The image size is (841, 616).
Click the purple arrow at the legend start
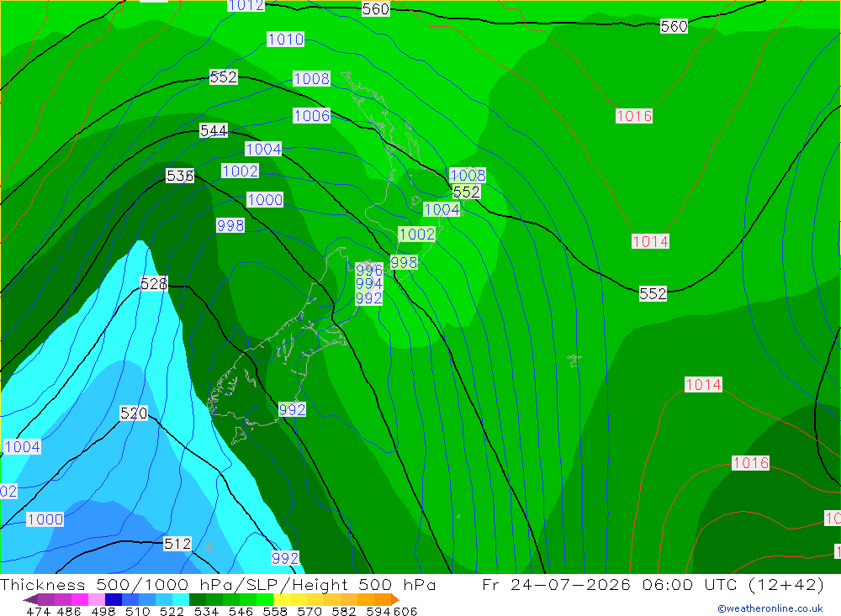tap(30, 599)
